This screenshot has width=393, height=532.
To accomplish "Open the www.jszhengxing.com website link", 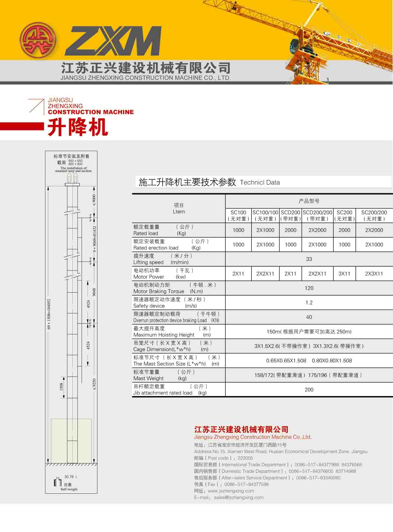I will click(x=231, y=491).
